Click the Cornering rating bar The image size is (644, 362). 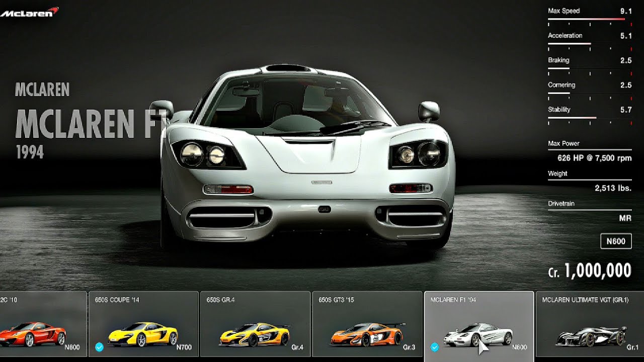coord(590,94)
